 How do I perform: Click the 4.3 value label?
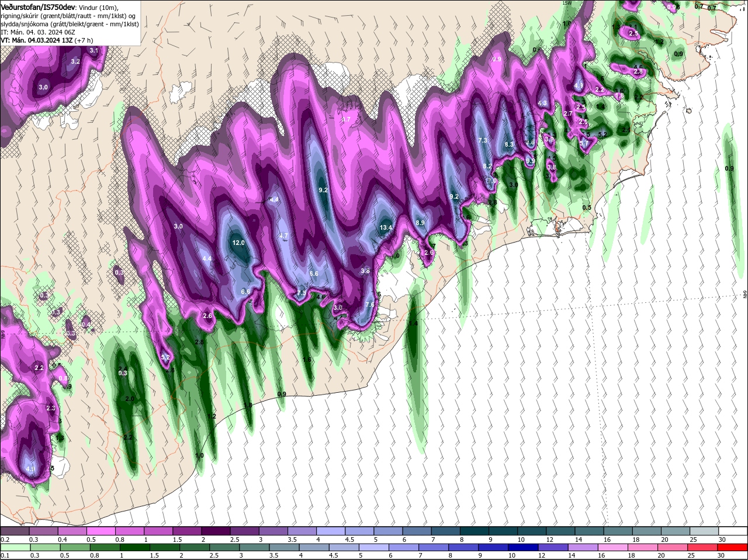click(x=542, y=103)
